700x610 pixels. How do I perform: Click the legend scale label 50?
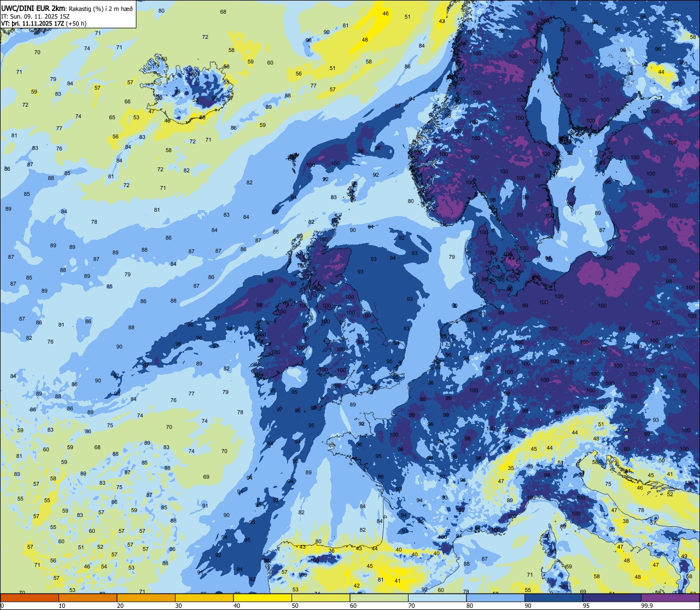(x=295, y=606)
